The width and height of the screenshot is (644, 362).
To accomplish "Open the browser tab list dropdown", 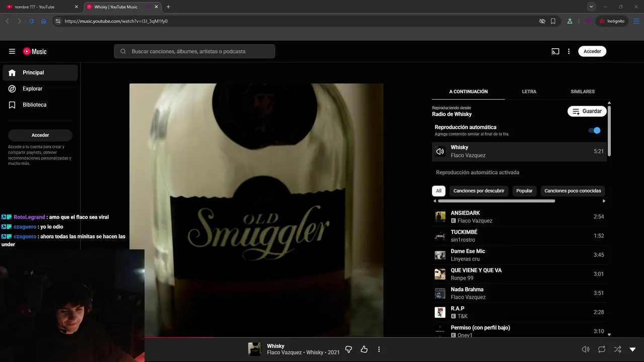I will click(591, 7).
